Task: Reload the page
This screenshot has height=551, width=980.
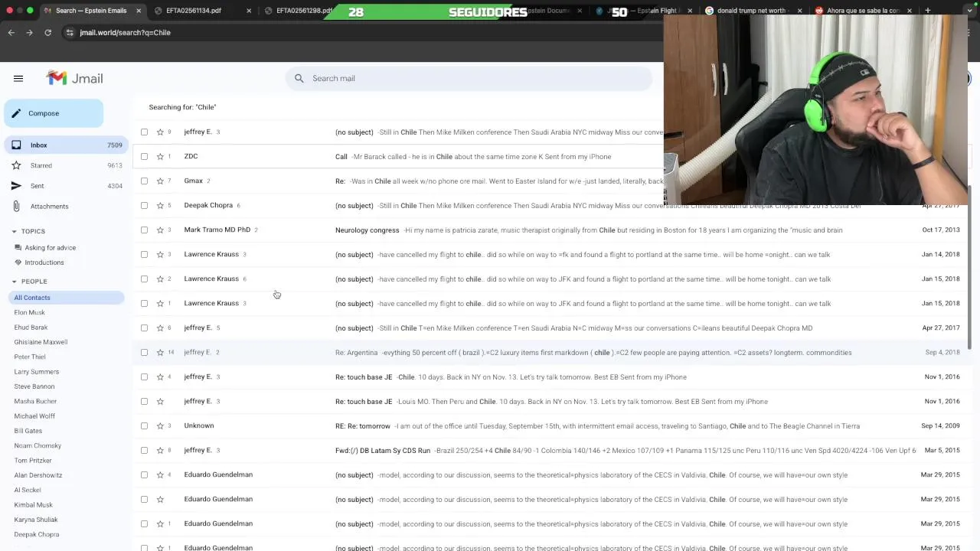Action: [x=47, y=32]
